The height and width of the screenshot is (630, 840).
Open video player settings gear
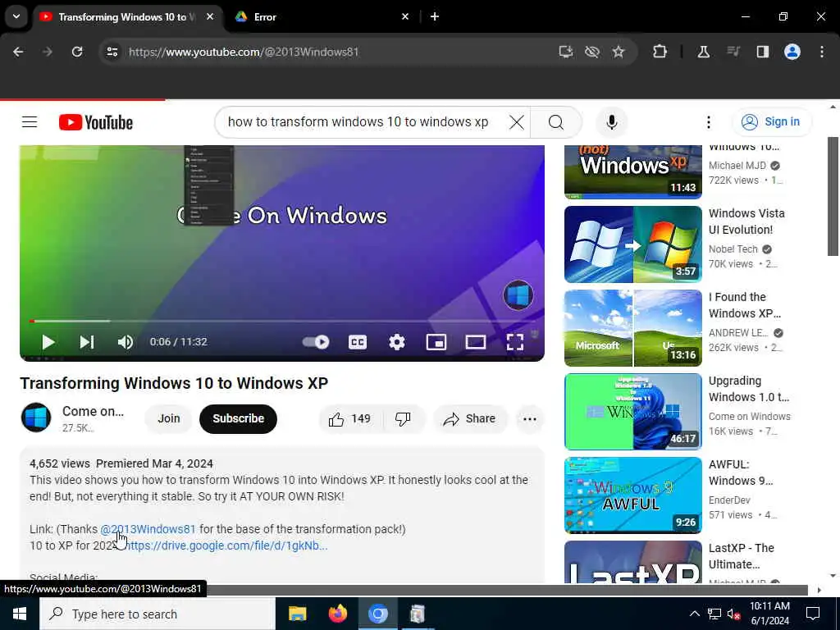tap(396, 342)
